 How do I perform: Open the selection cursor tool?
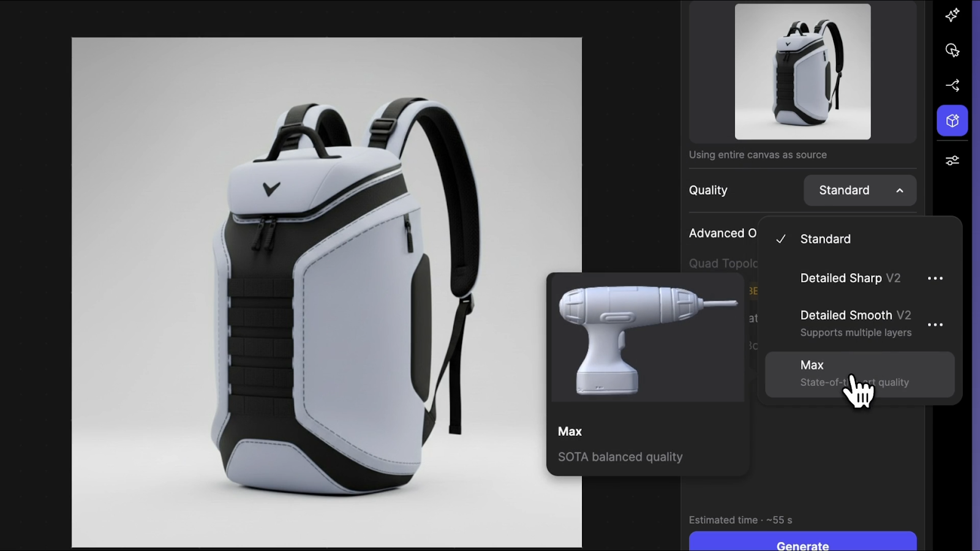[952, 51]
